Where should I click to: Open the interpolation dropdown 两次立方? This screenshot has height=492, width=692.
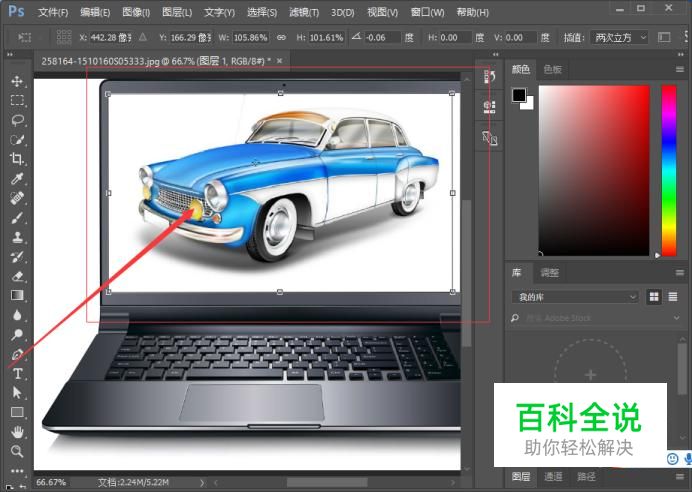620,38
